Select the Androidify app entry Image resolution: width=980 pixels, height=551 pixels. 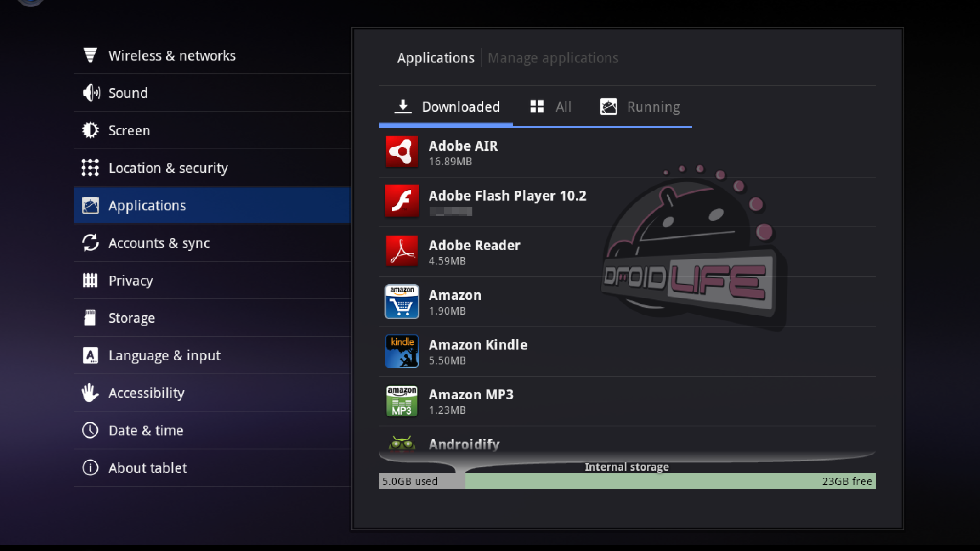coord(464,444)
